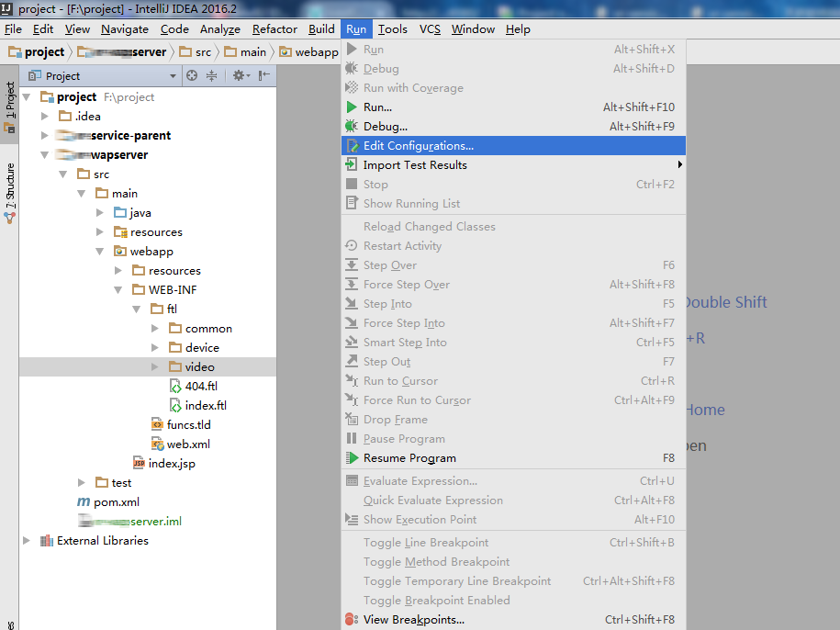Viewport: 840px width, 630px height.
Task: Click the Import Test Results icon
Action: pyautogui.click(x=352, y=164)
